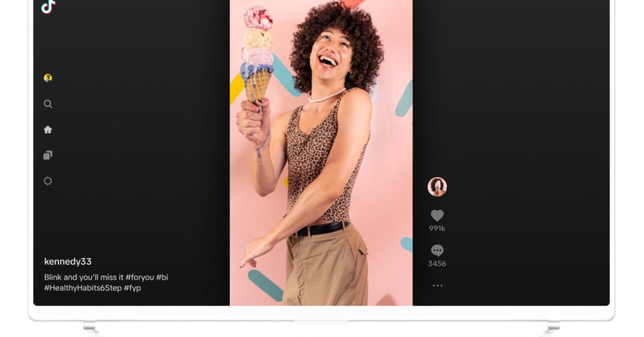
Task: Open the kennedy33 username
Action: point(68,262)
